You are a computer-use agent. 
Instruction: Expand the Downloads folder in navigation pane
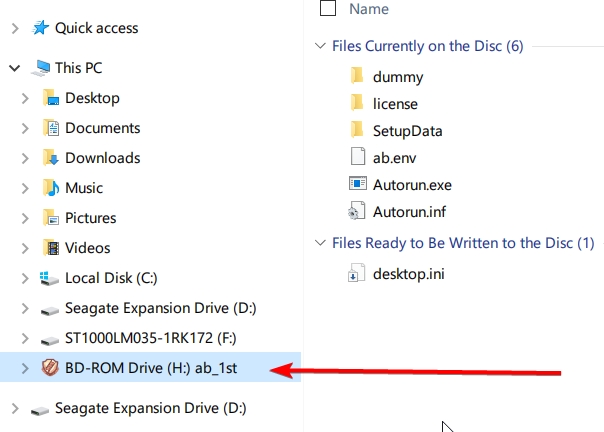[26, 158]
